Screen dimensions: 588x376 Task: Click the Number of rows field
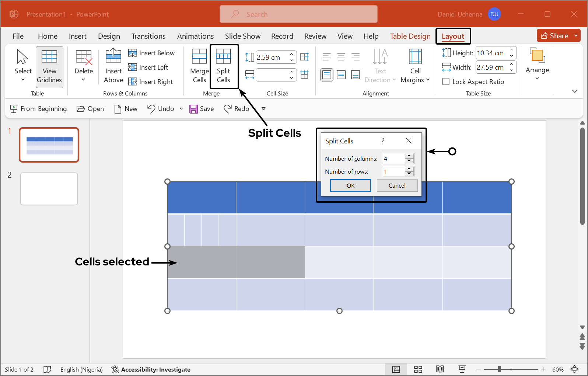coord(394,171)
